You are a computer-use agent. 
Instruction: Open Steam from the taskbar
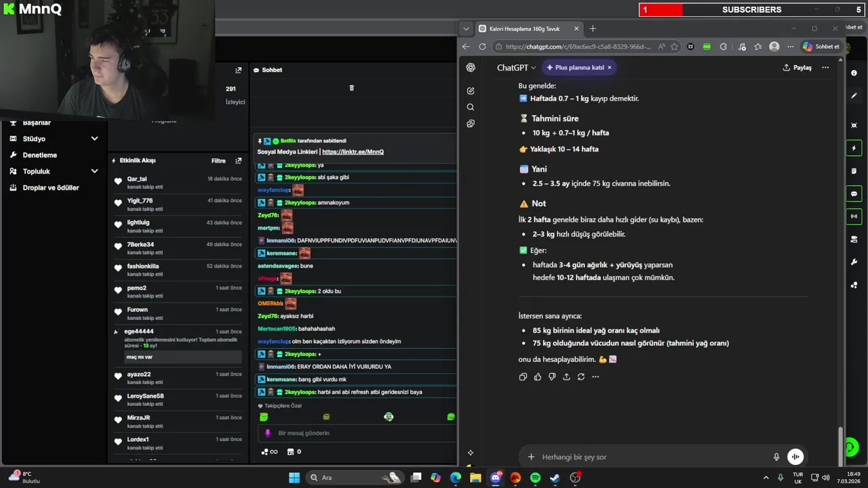(x=555, y=478)
